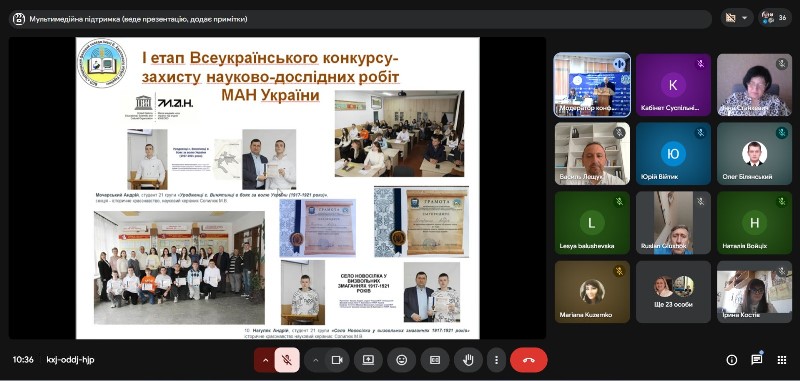Click muted mic icon on Mariana Kuzemko tile

tap(619, 271)
